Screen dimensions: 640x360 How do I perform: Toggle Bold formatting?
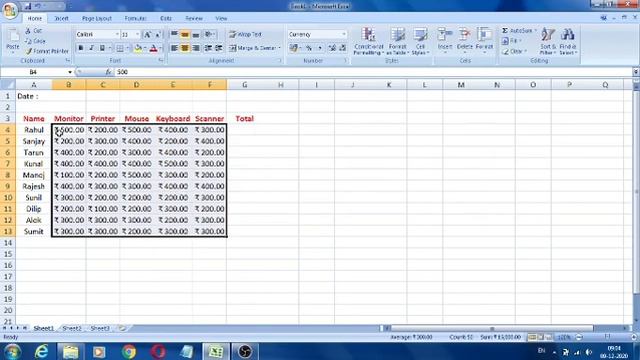(x=80, y=49)
